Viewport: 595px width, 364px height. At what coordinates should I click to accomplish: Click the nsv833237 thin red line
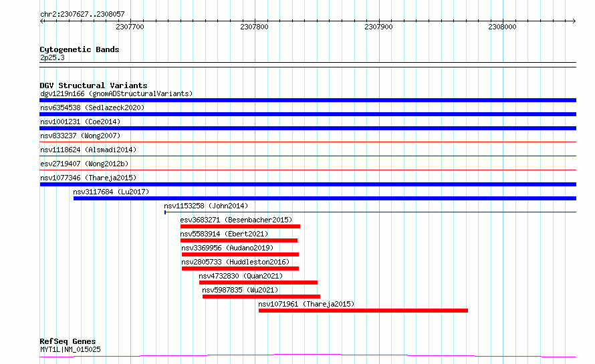[308, 142]
